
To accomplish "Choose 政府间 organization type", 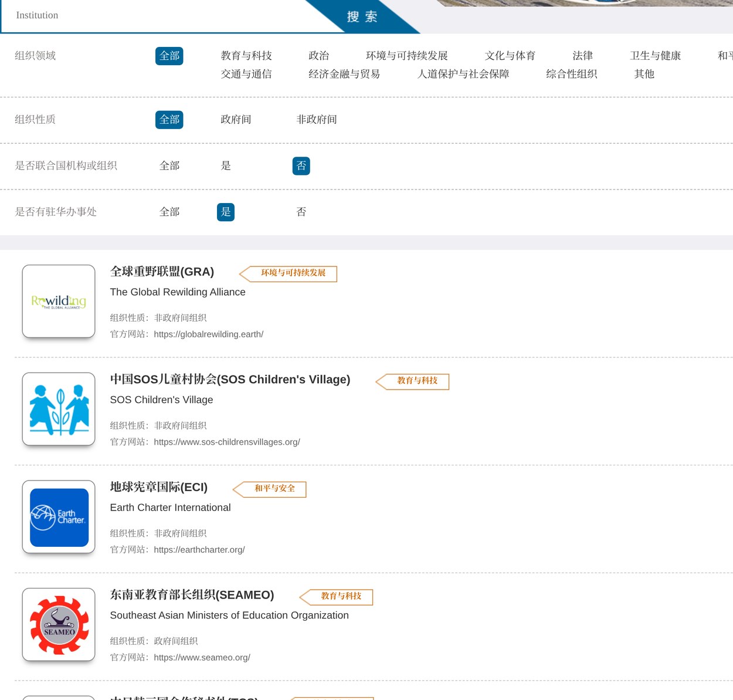I will pyautogui.click(x=236, y=120).
